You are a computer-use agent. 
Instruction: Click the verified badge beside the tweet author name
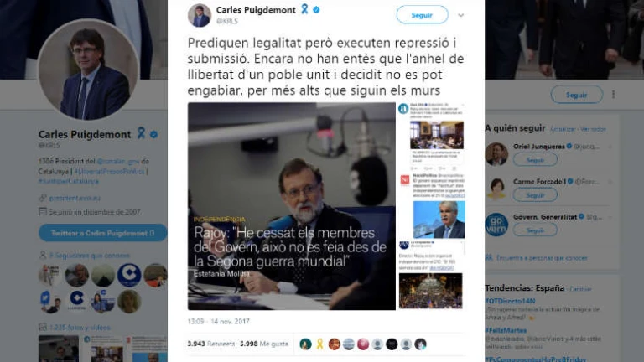coord(316,9)
